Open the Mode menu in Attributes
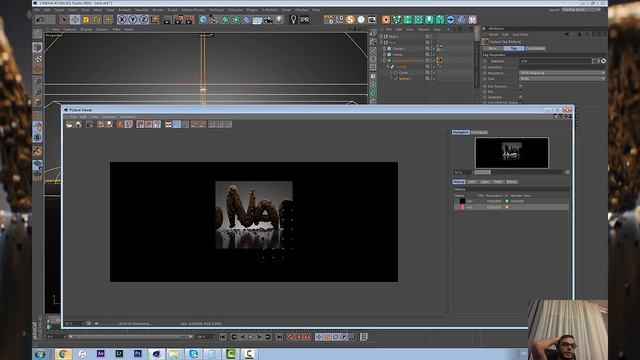Viewport: 640px width, 360px height. click(493, 35)
